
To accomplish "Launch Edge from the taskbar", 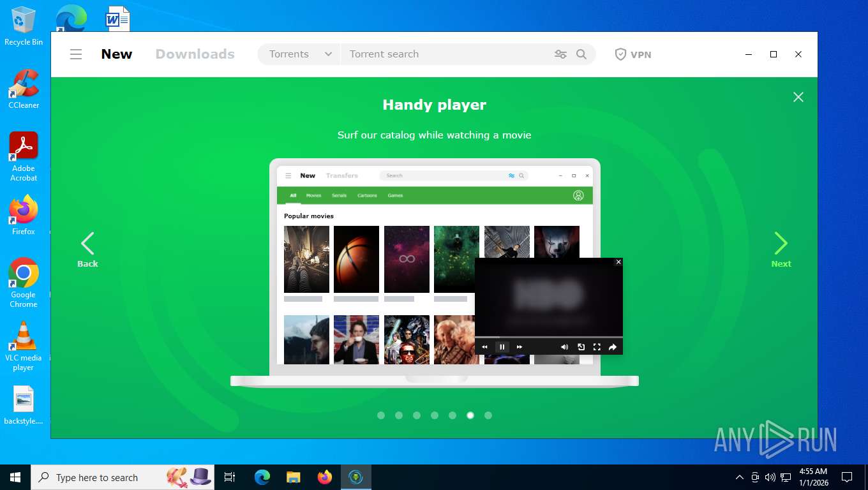I will (262, 477).
